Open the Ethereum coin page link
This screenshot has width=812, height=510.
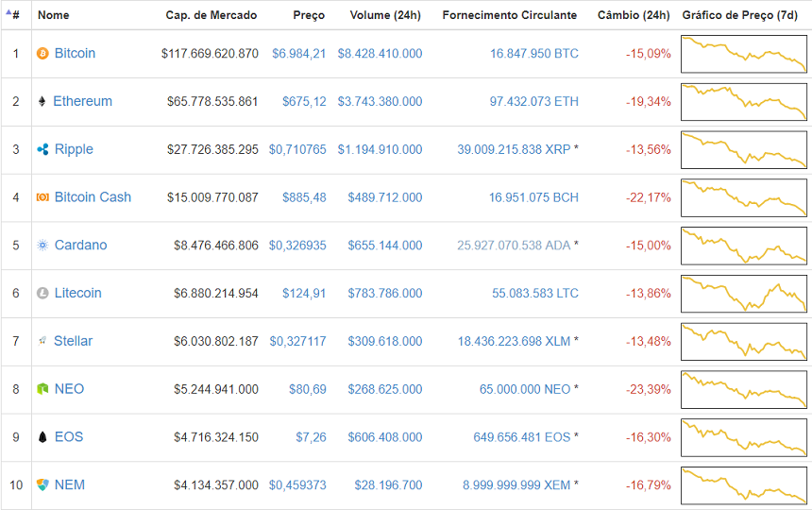tap(82, 101)
